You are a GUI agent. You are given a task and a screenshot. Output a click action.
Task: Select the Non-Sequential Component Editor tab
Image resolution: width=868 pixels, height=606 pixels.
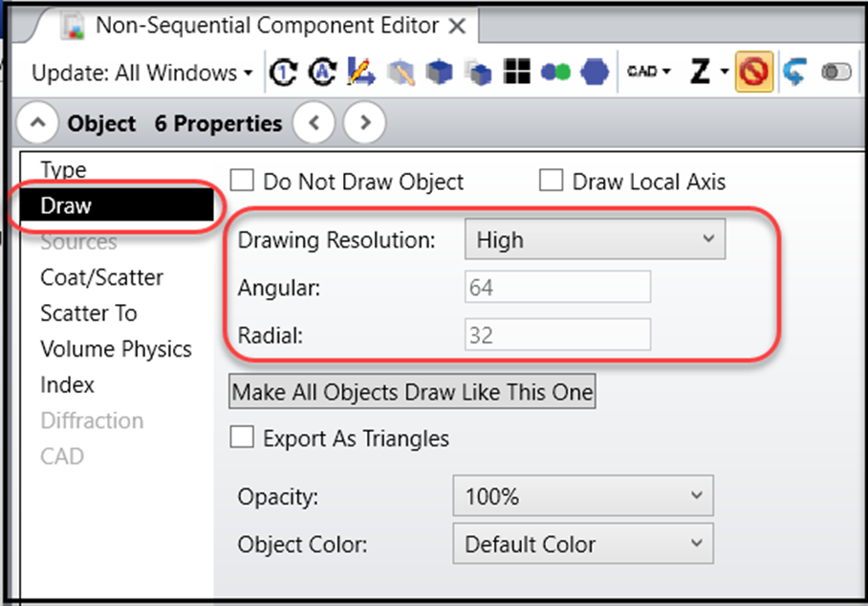258,26
